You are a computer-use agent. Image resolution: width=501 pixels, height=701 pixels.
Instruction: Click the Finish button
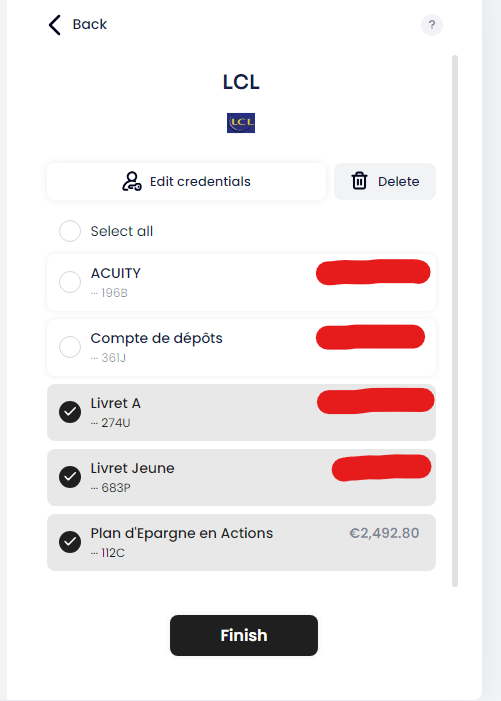click(244, 635)
